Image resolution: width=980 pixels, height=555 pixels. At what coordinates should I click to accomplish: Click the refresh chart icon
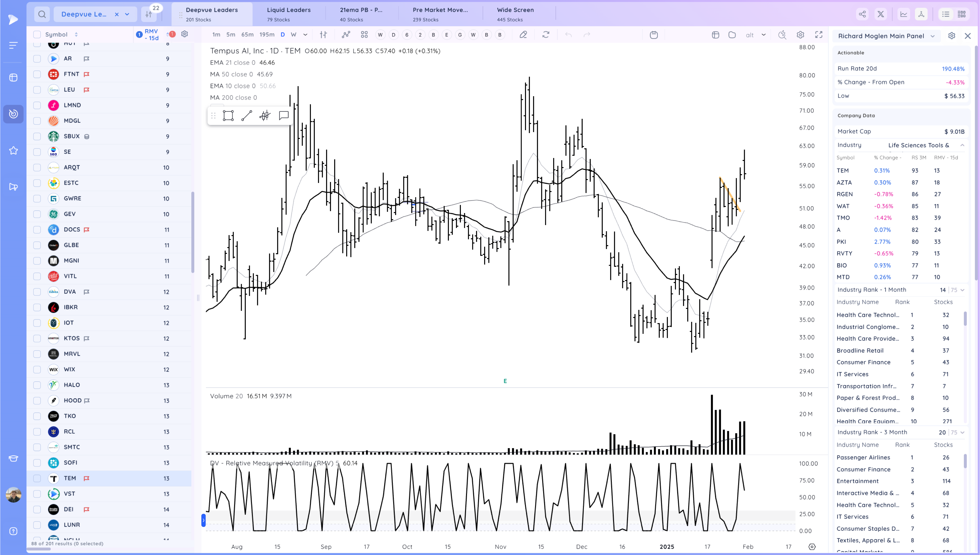(x=546, y=35)
